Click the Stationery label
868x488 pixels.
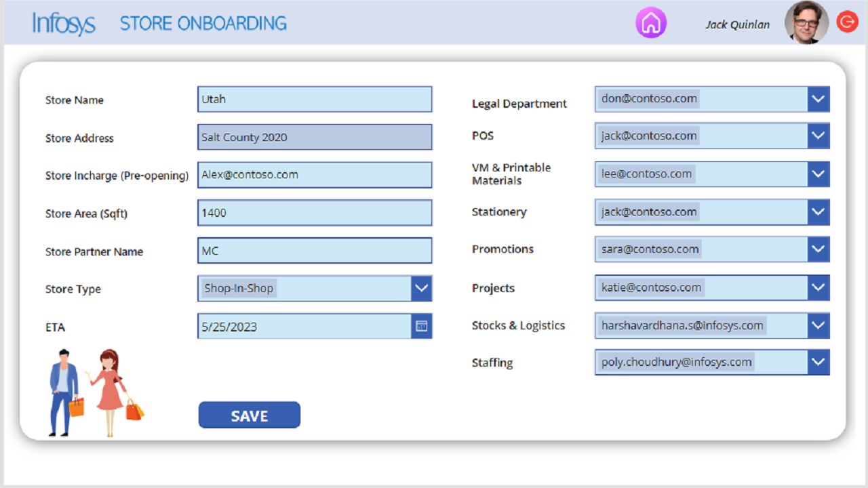coord(499,212)
